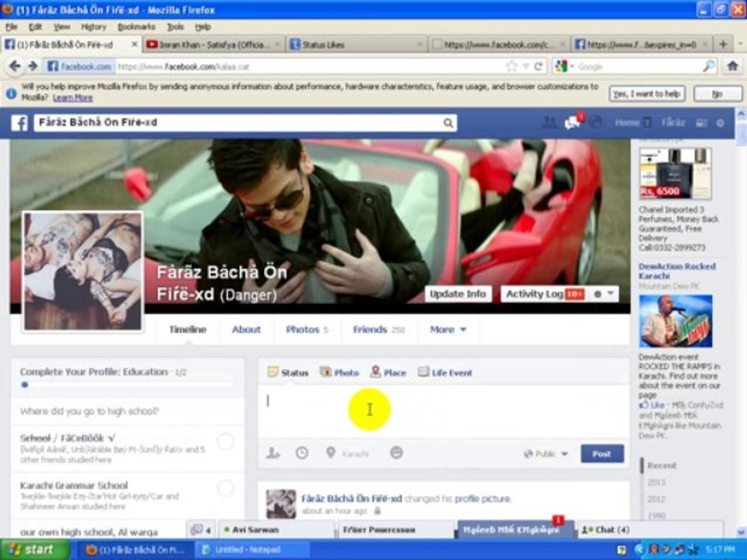
Task: Open the notifications globe icon
Action: pyautogui.click(x=595, y=123)
